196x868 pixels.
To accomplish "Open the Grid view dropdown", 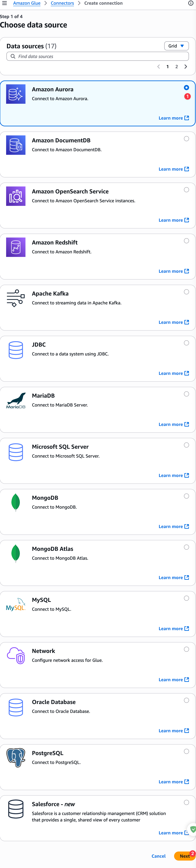I will 176,46.
